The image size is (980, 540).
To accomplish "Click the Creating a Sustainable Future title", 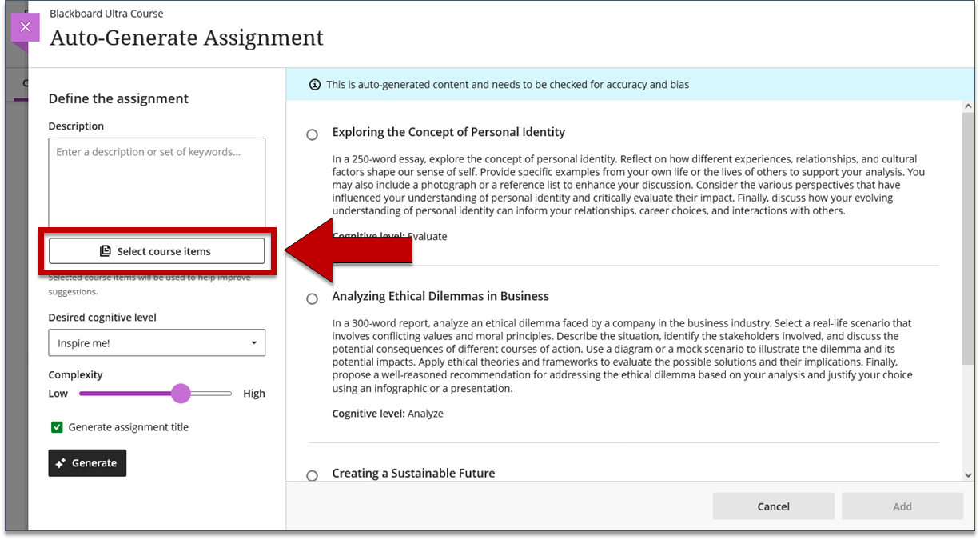I will (413, 473).
